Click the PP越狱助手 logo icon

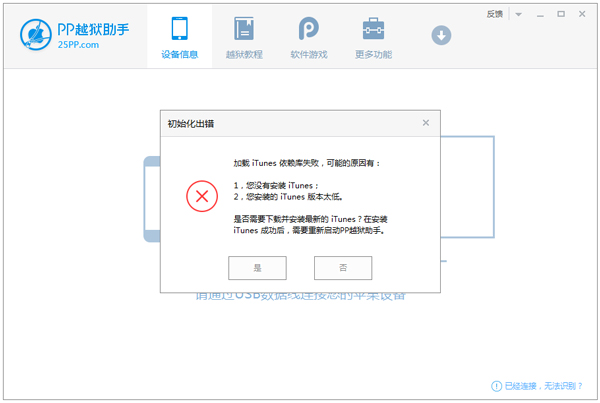click(x=36, y=35)
